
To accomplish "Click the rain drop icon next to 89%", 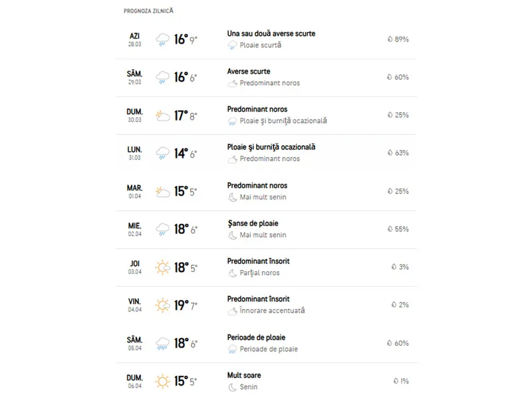I will [390, 39].
